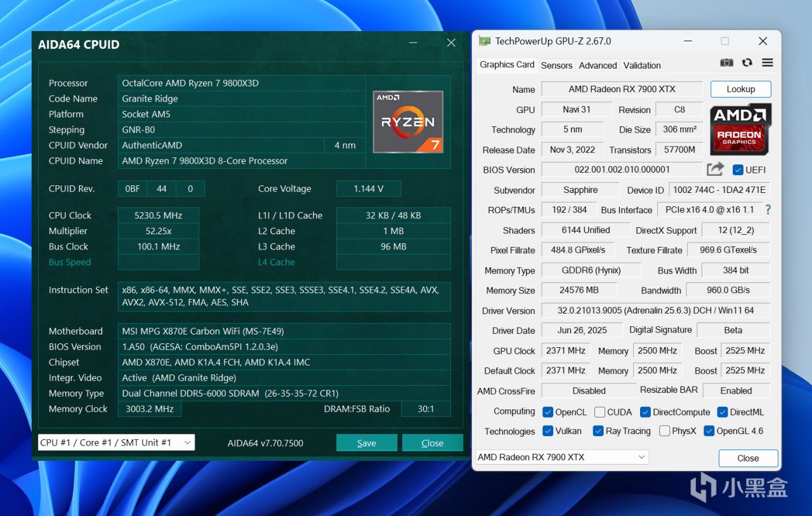
Task: Click the BIOS Version field in GPU-Z
Action: (x=622, y=170)
